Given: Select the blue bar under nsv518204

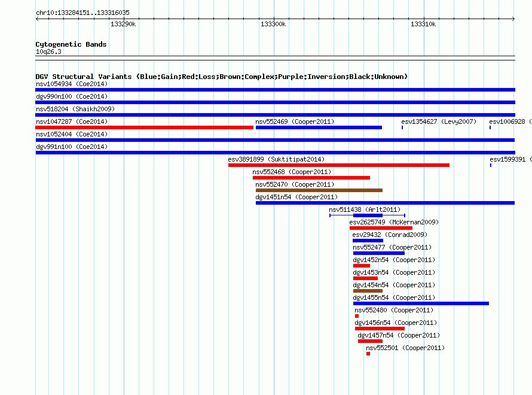Looking at the screenshot, I should tap(275, 115).
